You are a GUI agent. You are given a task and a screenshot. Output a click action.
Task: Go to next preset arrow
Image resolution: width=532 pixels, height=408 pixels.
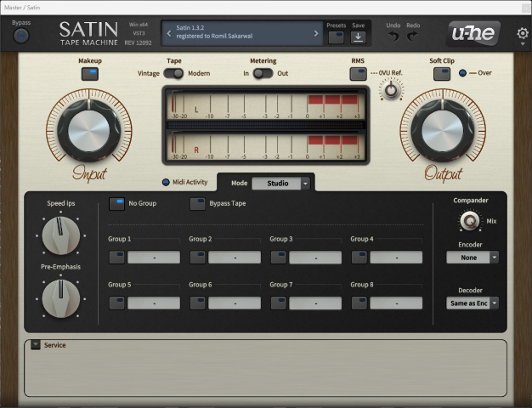click(316, 33)
